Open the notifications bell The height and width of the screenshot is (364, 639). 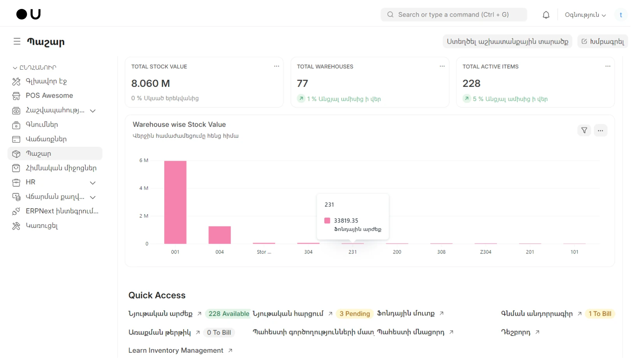click(x=546, y=15)
